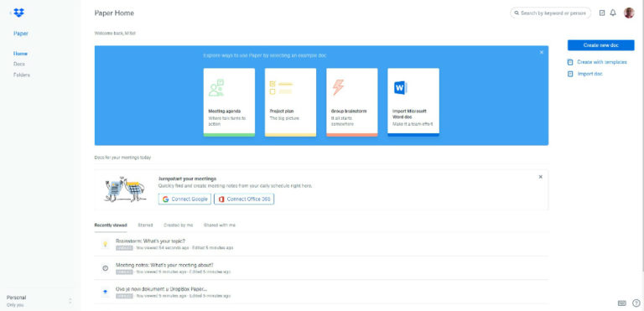Select the Recently viewed tab
This screenshot has width=644, height=311.
pos(111,225)
